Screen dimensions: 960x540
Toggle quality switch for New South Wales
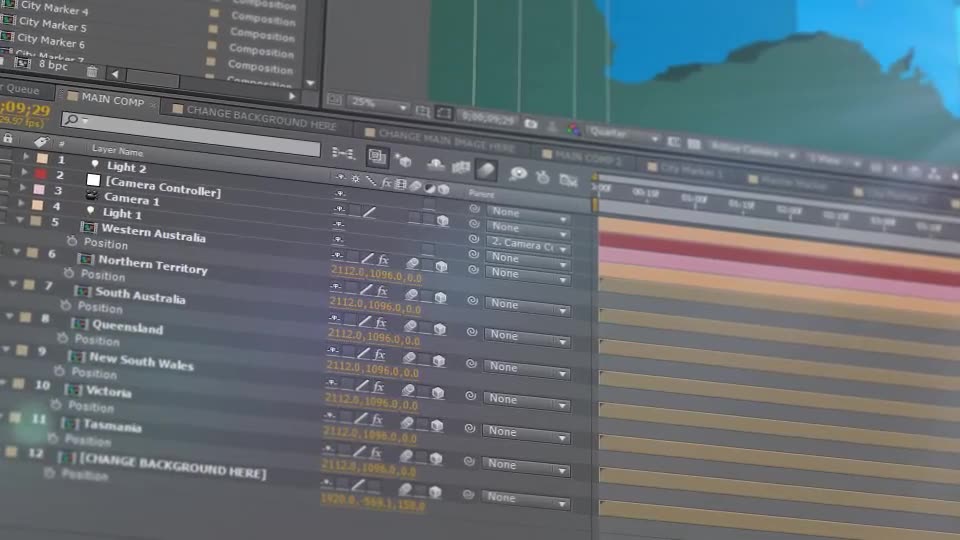coord(361,386)
